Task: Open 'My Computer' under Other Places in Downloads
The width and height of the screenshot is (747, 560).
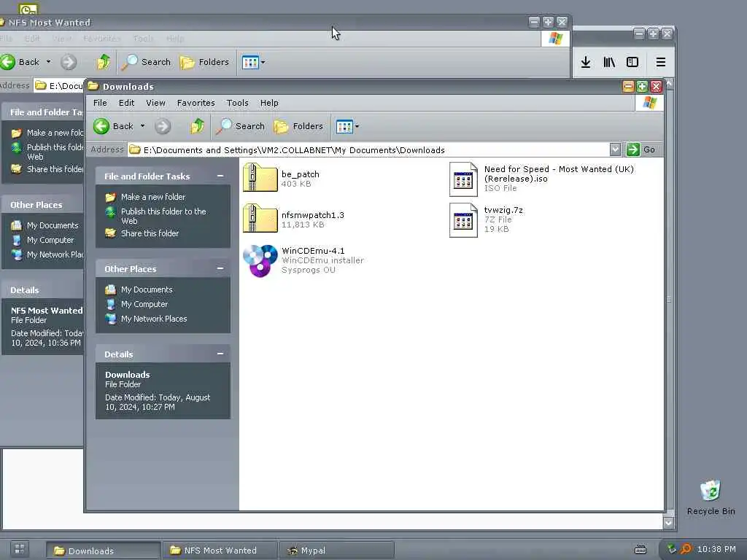Action: [x=144, y=304]
